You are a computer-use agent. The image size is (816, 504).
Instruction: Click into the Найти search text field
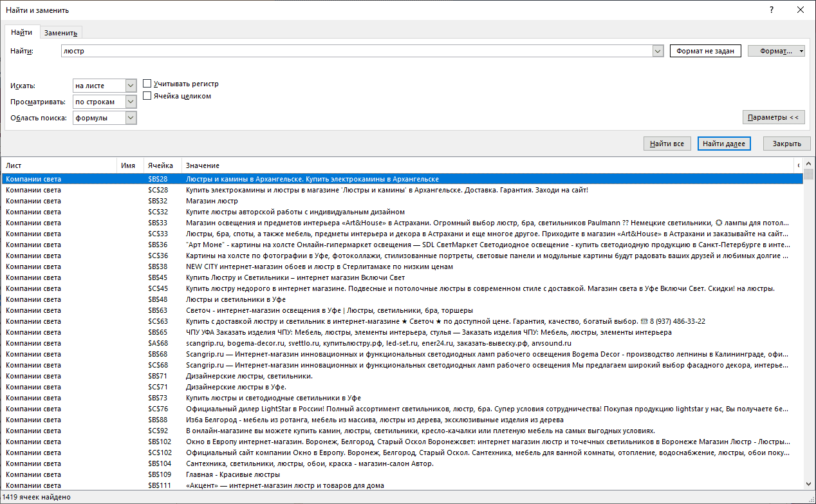(x=357, y=51)
